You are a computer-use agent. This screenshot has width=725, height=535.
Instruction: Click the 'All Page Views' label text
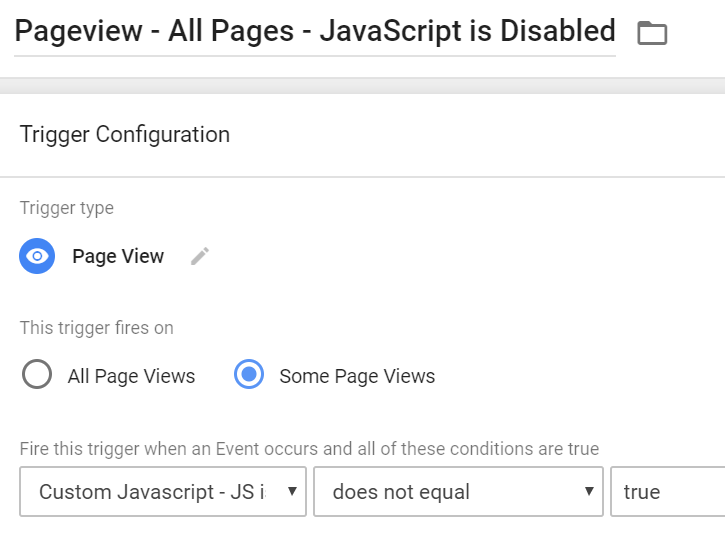coord(131,377)
